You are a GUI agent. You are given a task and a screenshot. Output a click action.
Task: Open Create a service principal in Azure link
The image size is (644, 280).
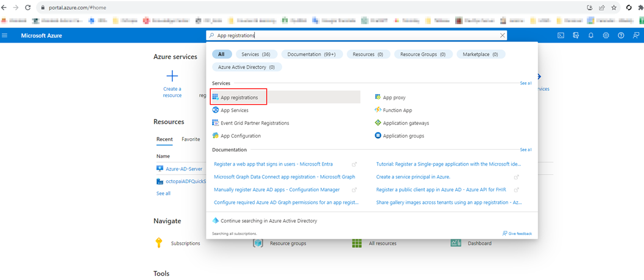click(413, 177)
